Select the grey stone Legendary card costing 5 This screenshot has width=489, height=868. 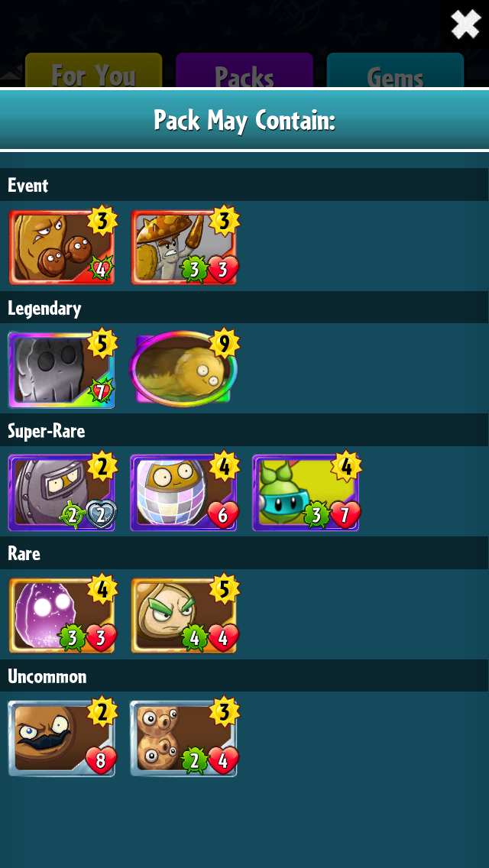[62, 370]
